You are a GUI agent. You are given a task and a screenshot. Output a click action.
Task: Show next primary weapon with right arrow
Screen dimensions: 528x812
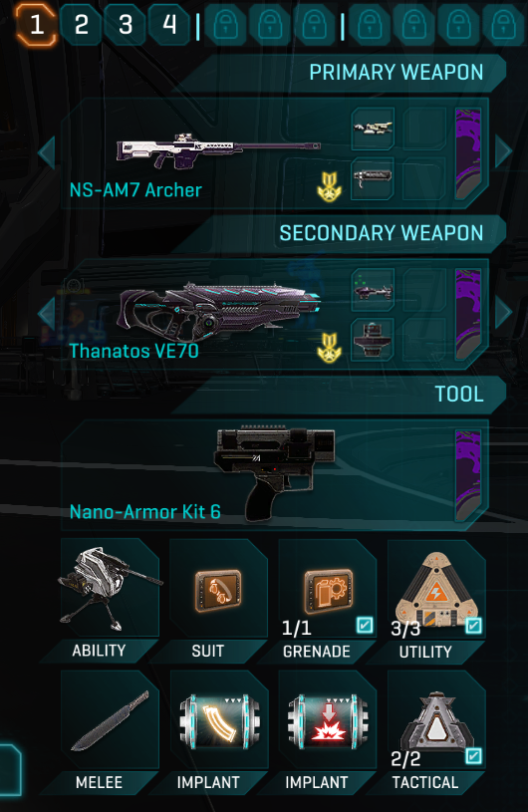pos(504,151)
